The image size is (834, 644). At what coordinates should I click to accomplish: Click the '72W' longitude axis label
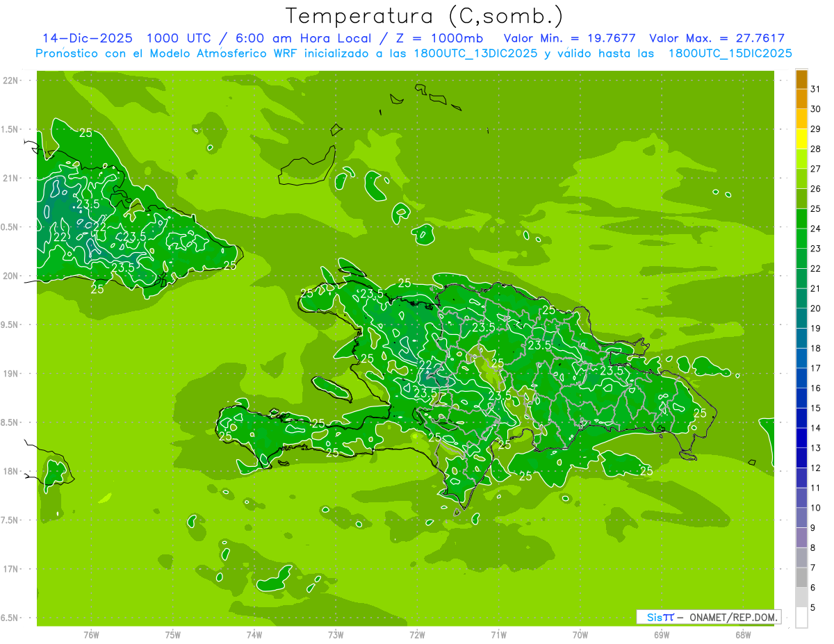tap(417, 635)
